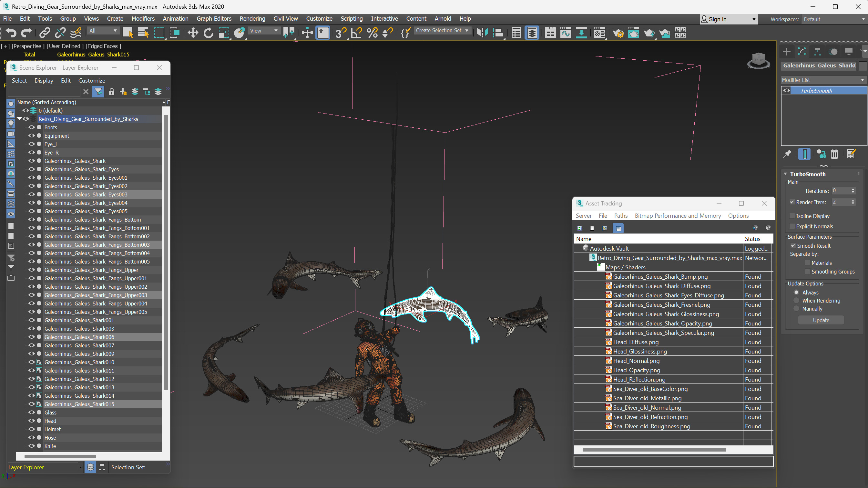Check Separate by Materials checkbox

tap(807, 263)
